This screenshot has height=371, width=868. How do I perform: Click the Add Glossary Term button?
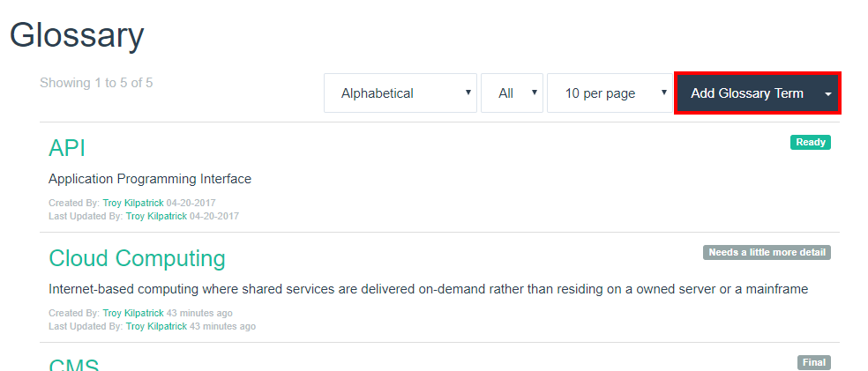(x=746, y=93)
